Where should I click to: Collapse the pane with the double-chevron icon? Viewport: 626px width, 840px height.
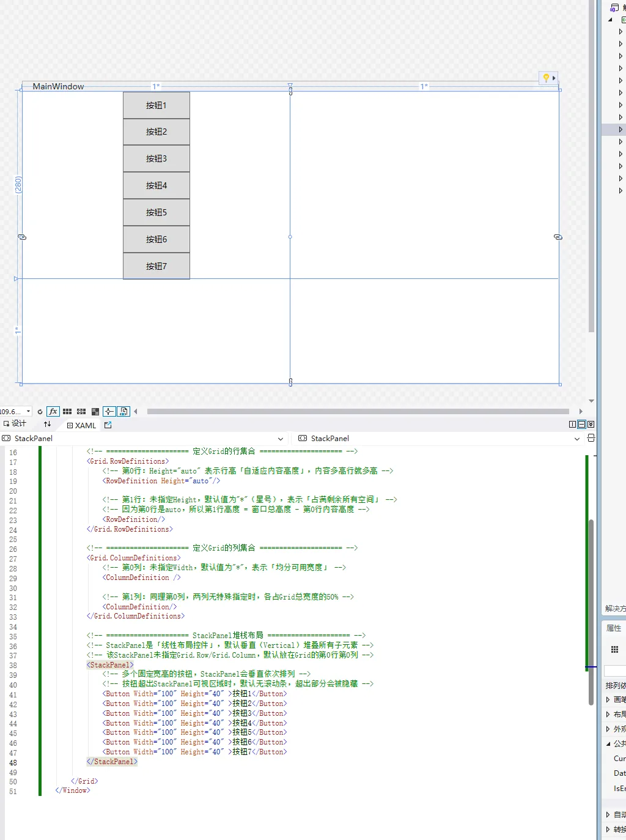click(x=591, y=424)
